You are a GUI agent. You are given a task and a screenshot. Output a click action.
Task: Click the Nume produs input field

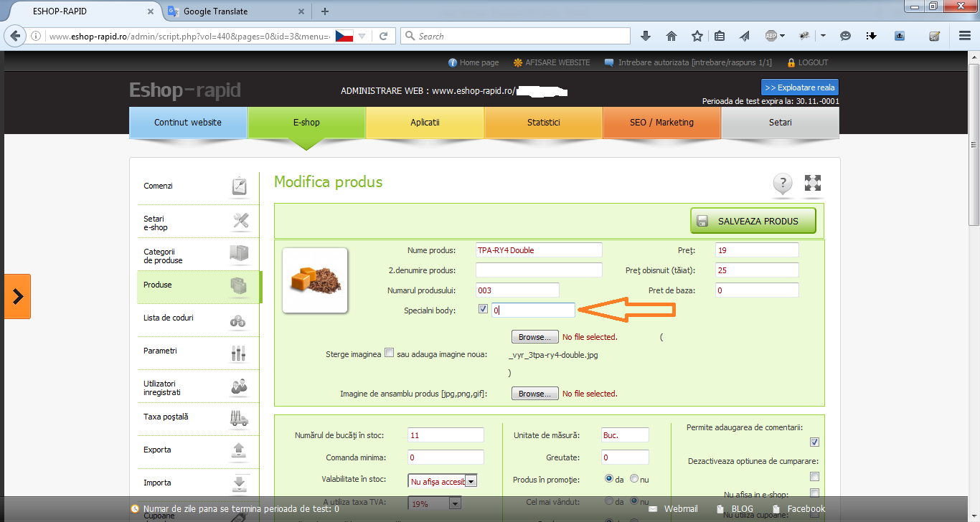click(x=539, y=250)
